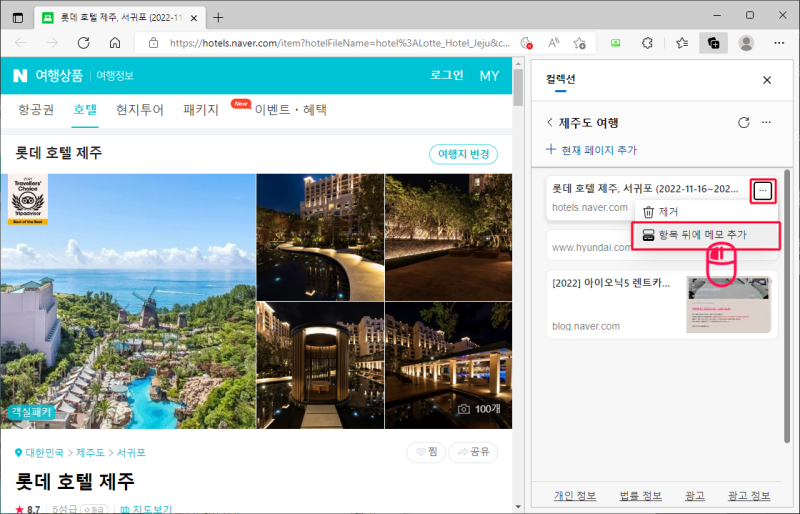800x514 pixels.
Task: Open the Extensions puzzle icon
Action: [x=647, y=43]
